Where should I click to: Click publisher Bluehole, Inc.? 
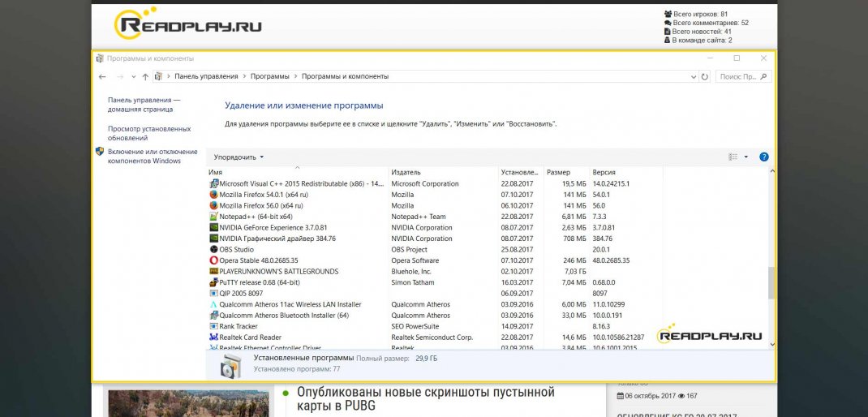point(411,271)
